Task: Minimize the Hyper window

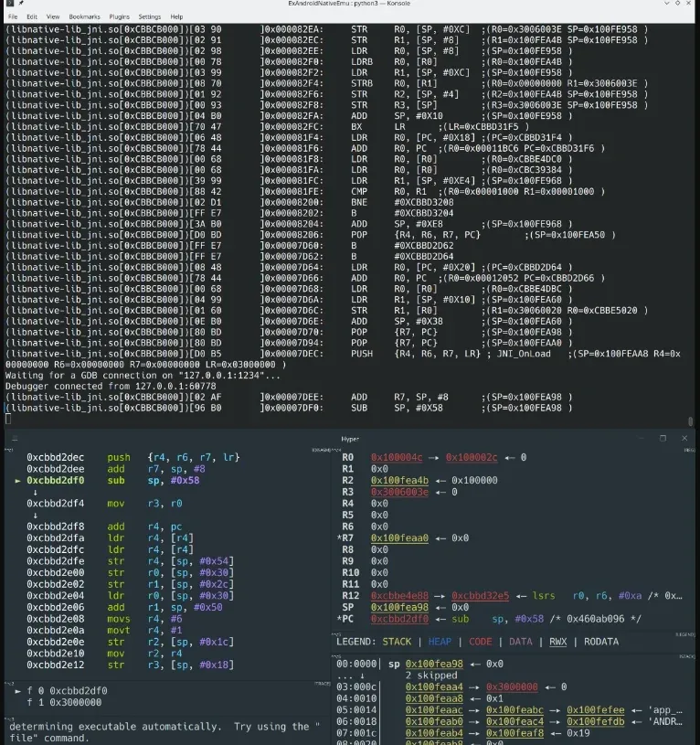Action: point(642,438)
